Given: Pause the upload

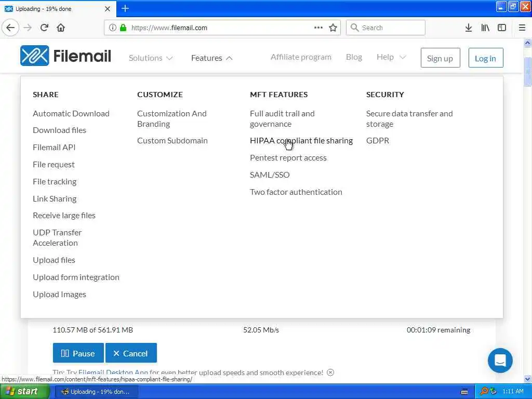Looking at the screenshot, I should coord(78,353).
